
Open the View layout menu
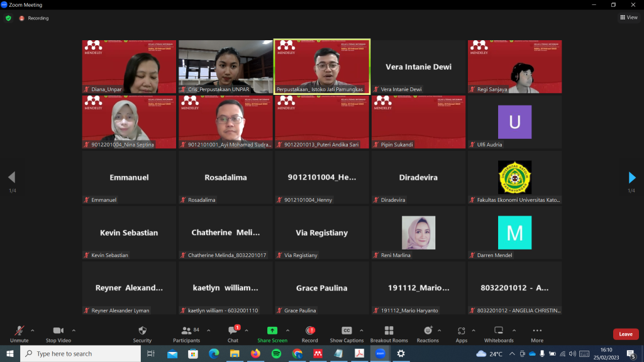point(628,18)
